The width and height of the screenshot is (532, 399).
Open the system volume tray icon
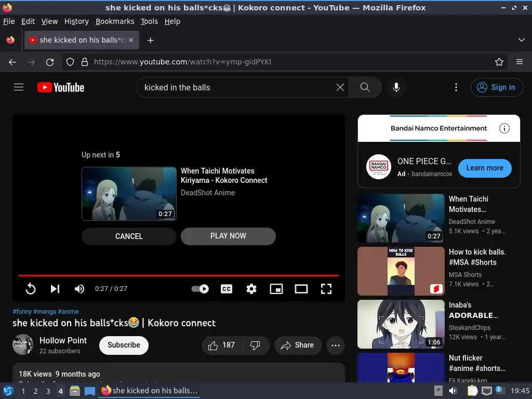pyautogui.click(x=453, y=391)
